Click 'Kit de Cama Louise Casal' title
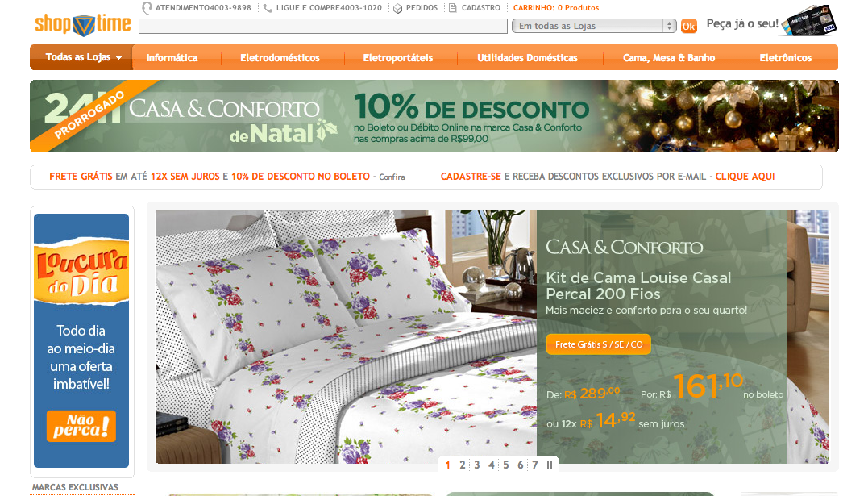Image resolution: width=868 pixels, height=496 pixels. click(638, 286)
